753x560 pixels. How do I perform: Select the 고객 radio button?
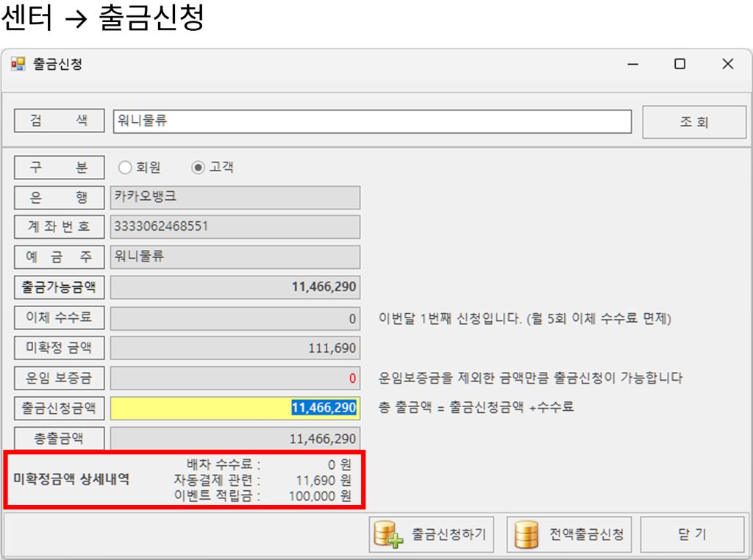[x=198, y=168]
